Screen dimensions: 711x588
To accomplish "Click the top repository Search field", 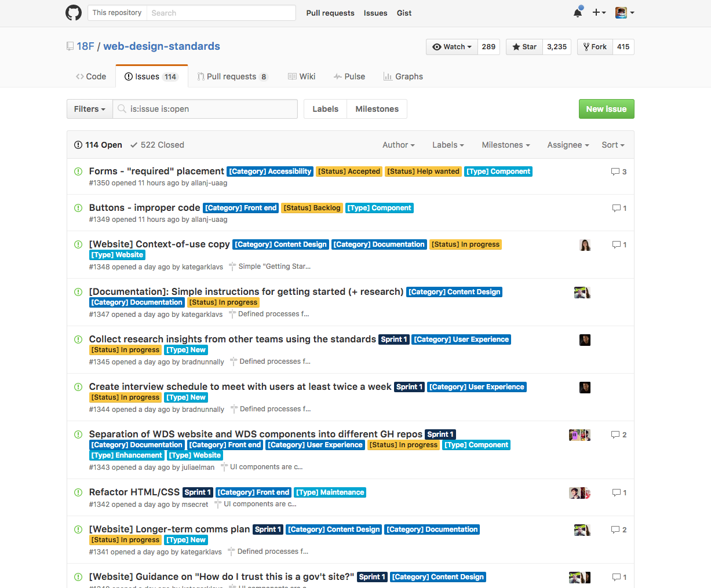I will pyautogui.click(x=220, y=13).
